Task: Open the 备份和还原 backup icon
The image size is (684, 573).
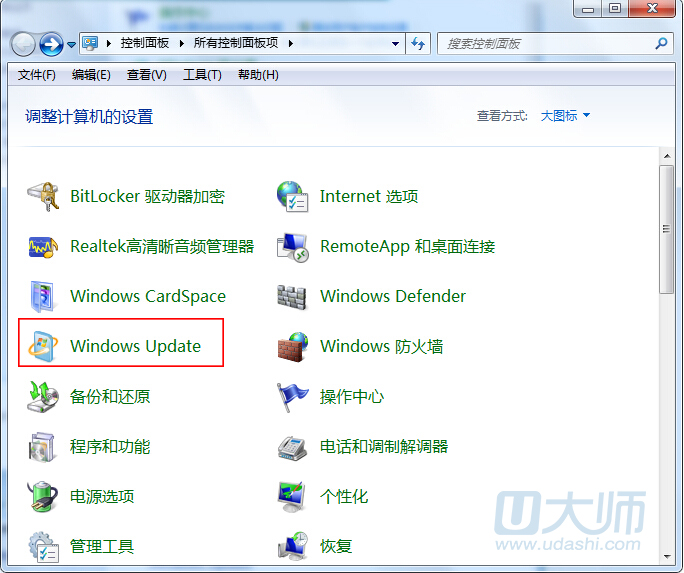Action: pyautogui.click(x=43, y=396)
